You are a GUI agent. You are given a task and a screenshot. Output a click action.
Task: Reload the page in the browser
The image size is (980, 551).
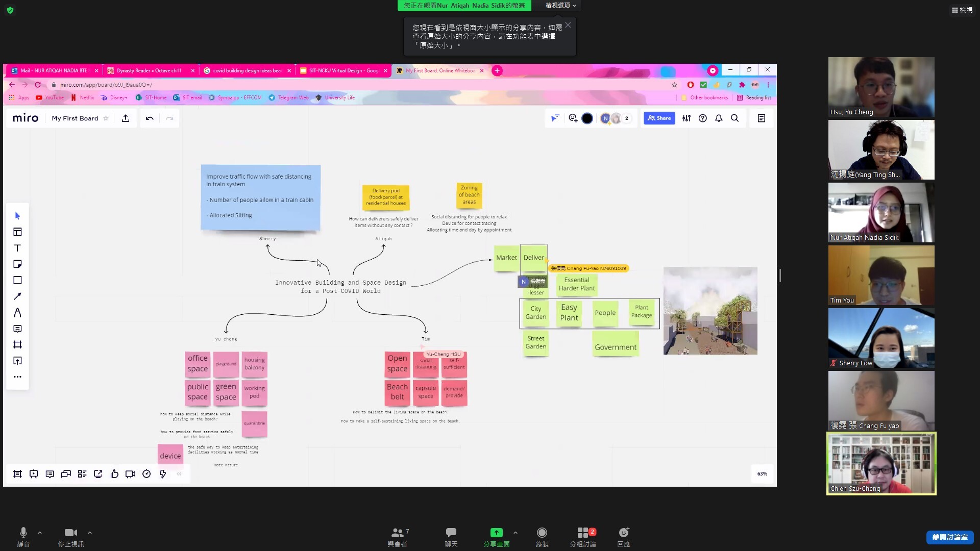click(x=37, y=85)
